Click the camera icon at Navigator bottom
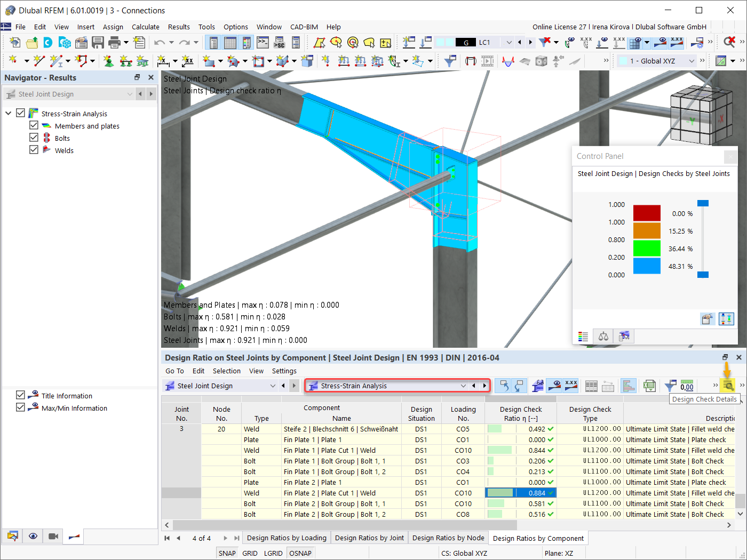The width and height of the screenshot is (747, 560). 53,536
